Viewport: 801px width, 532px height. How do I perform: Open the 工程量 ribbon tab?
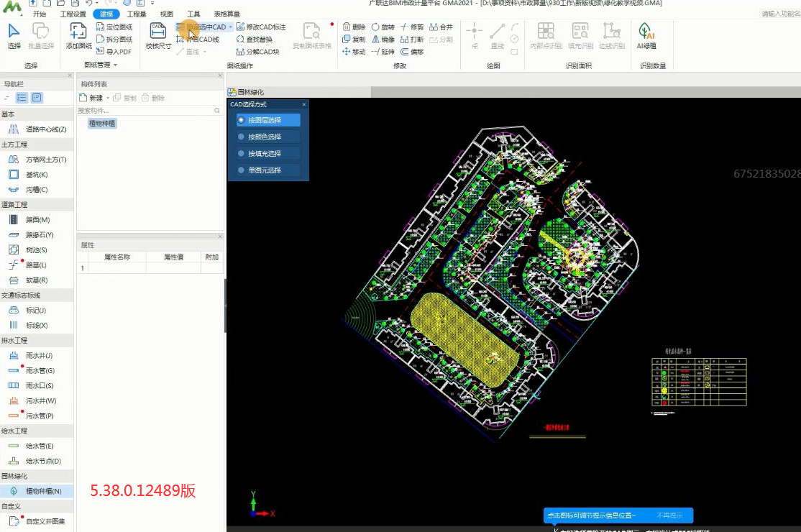137,14
